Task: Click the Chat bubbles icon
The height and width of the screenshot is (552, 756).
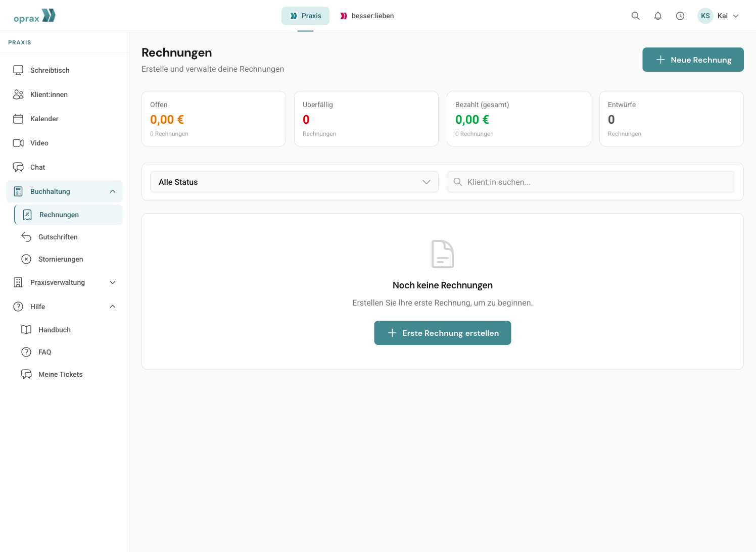Action: (18, 167)
